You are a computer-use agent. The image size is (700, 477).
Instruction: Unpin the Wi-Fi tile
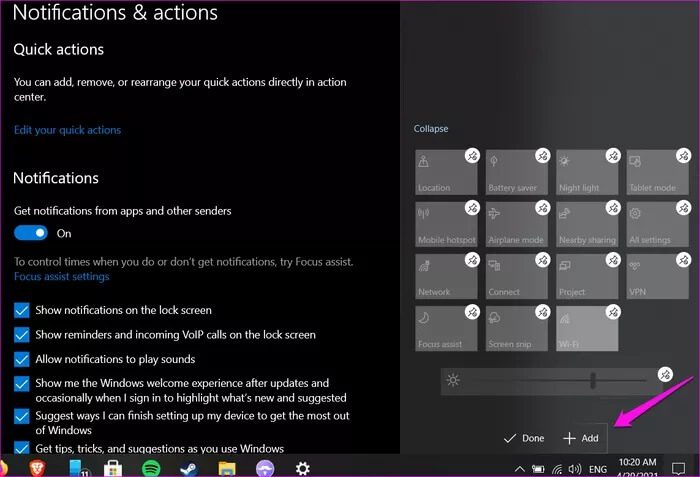coord(613,312)
